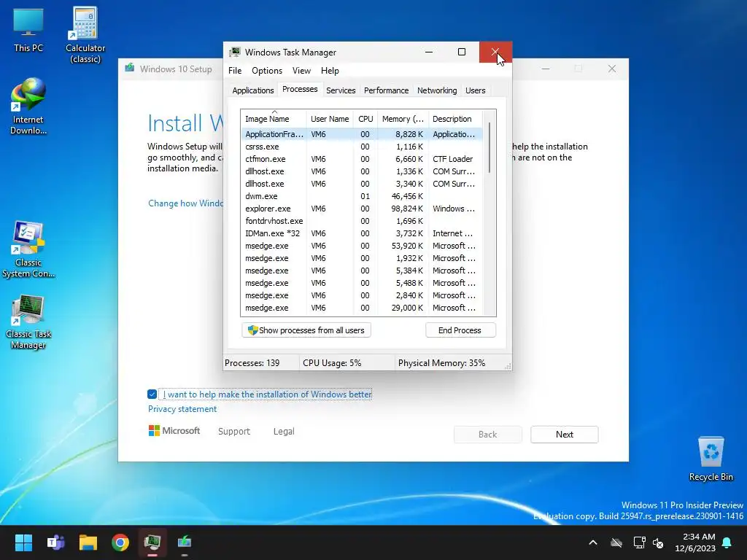
Task: Open File Explorer from taskbar
Action: [88, 542]
